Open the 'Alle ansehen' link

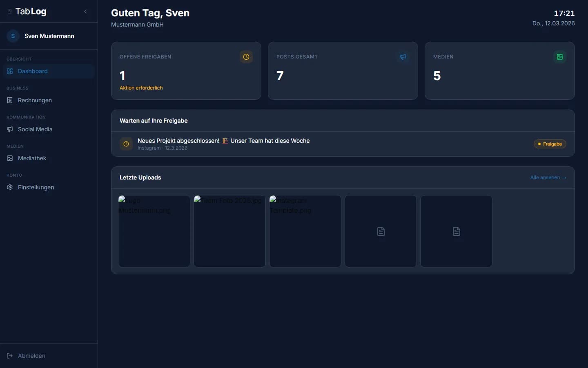pyautogui.click(x=548, y=177)
